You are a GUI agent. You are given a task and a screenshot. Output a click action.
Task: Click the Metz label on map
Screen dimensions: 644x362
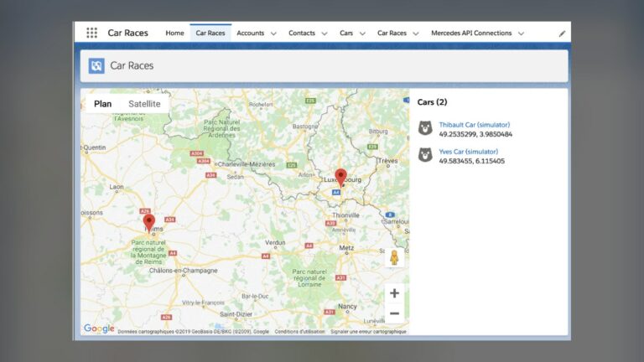click(346, 248)
